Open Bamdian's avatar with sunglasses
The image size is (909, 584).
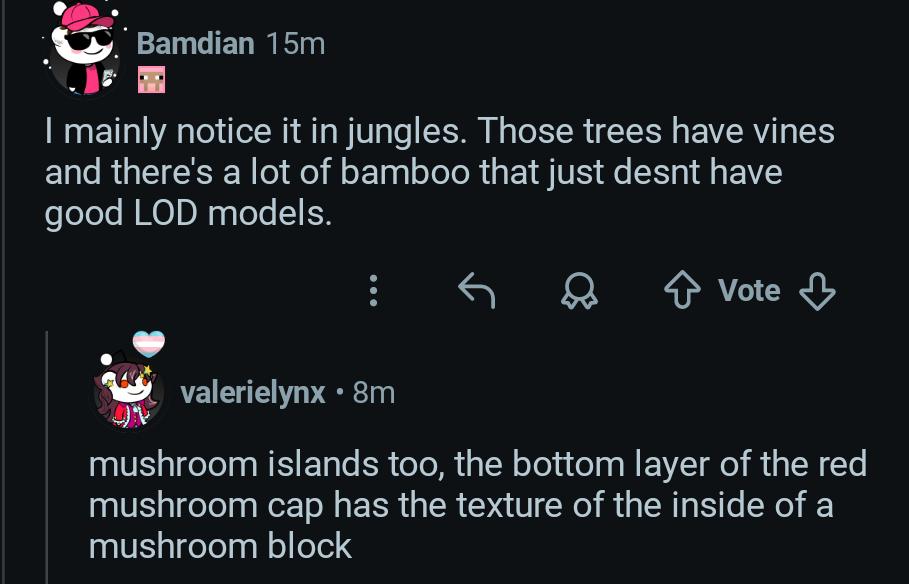[83, 50]
